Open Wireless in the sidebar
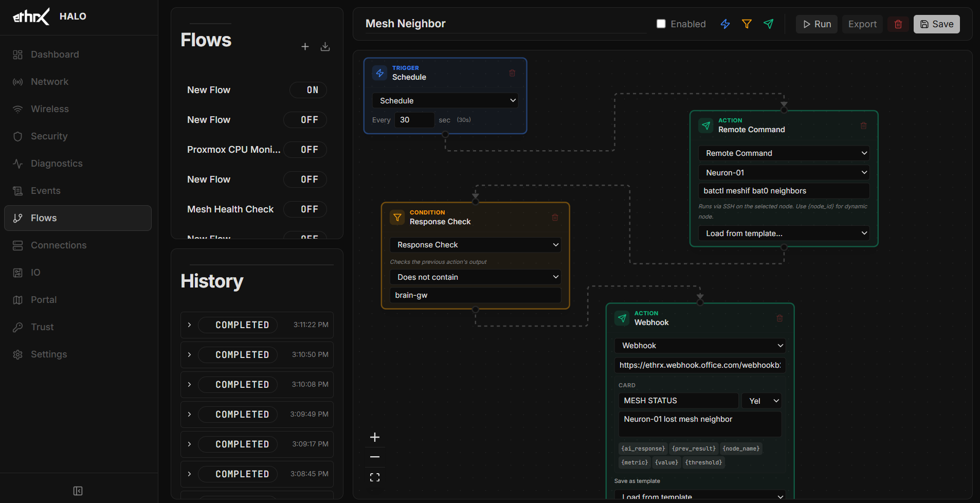The width and height of the screenshot is (980, 503). click(78, 109)
